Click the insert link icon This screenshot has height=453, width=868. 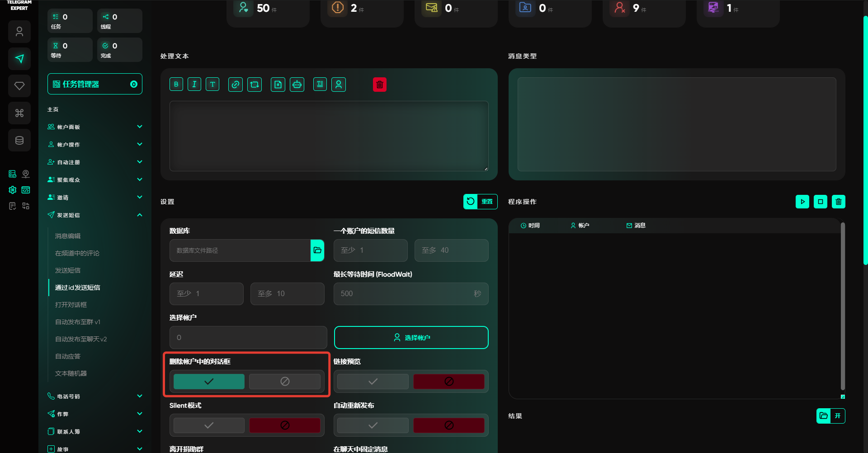click(235, 85)
